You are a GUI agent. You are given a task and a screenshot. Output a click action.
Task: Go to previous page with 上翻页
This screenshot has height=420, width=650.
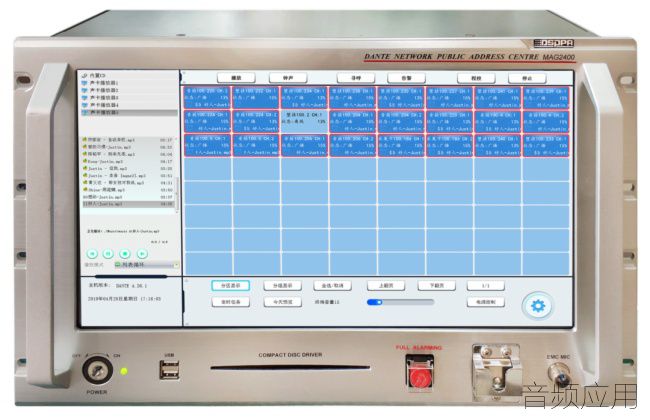386,286
